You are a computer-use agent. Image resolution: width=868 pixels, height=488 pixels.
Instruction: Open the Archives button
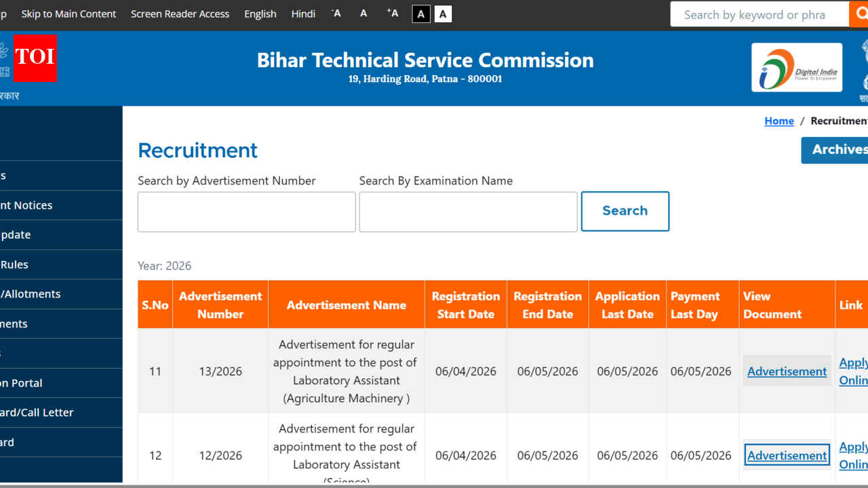[x=835, y=150]
